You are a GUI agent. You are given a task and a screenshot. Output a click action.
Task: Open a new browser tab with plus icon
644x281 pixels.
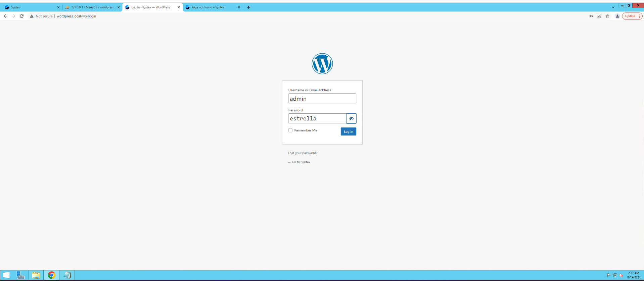[248, 7]
